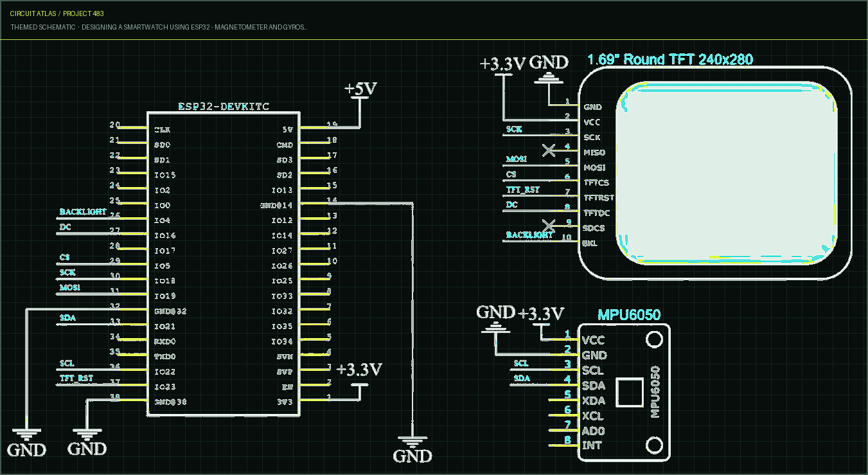Click the CS net label at the TFTCS pin
Image resolution: width=868 pixels, height=475 pixels.
pos(511,174)
